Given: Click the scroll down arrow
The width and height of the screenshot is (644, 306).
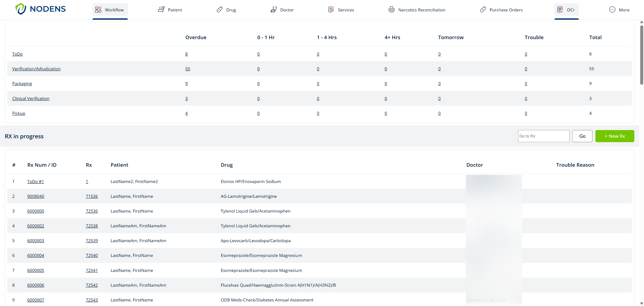Looking at the screenshot, I should click(x=641, y=303).
